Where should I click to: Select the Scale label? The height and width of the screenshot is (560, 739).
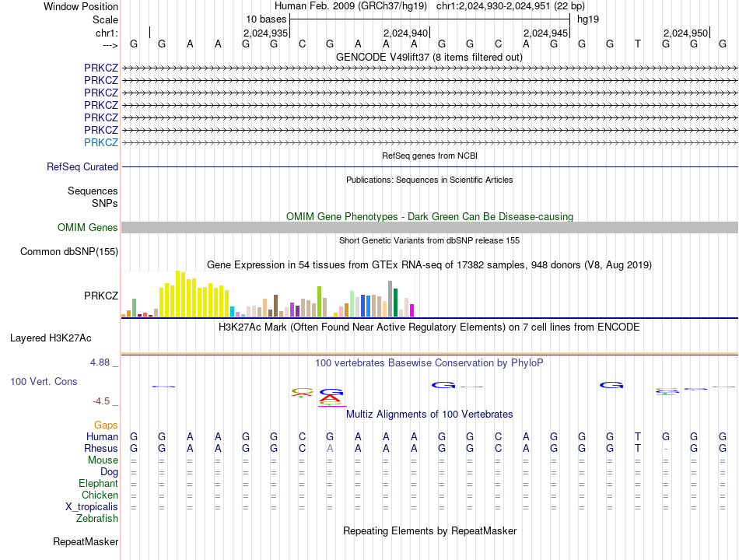105,19
